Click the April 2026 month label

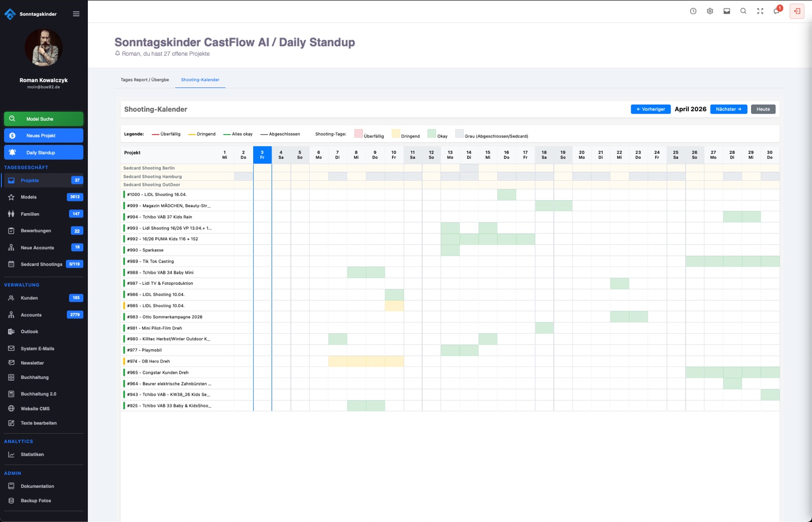[690, 109]
